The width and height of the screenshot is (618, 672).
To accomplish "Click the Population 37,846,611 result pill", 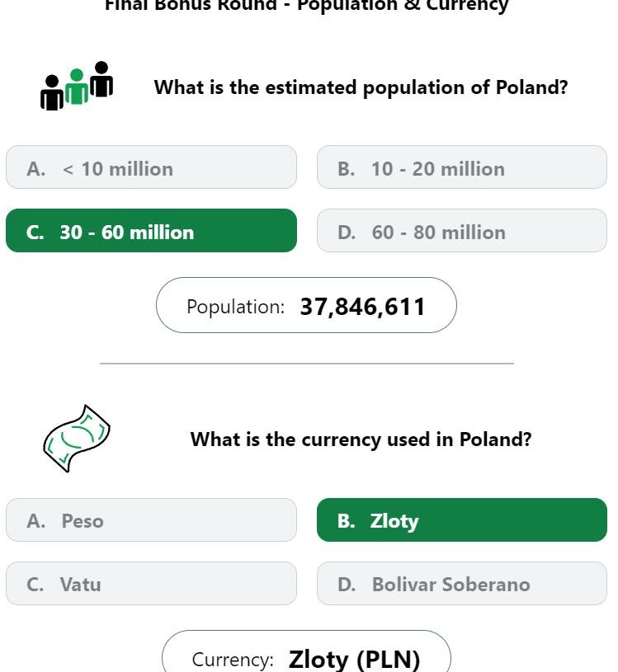I will point(306,305).
